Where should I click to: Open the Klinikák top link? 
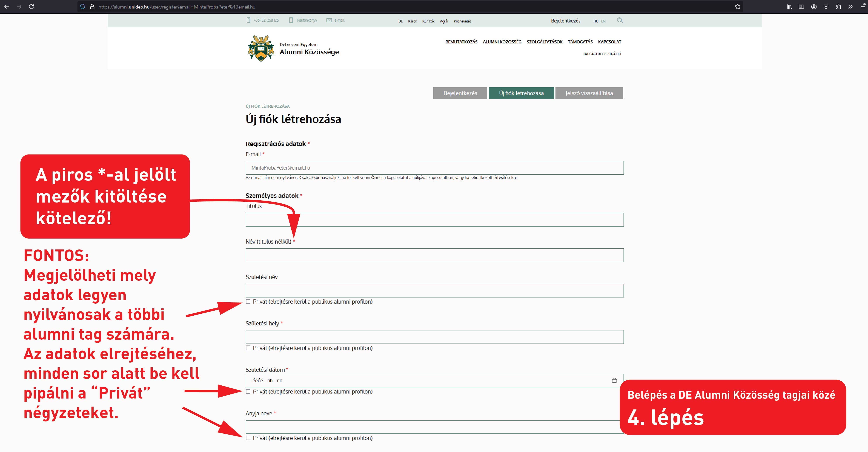428,21
